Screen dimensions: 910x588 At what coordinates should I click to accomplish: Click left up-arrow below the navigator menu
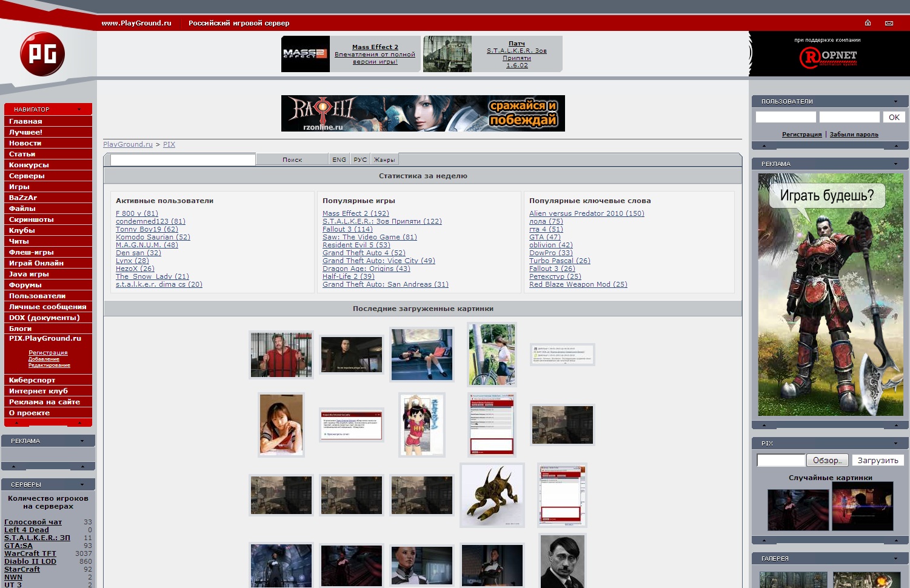[16, 423]
